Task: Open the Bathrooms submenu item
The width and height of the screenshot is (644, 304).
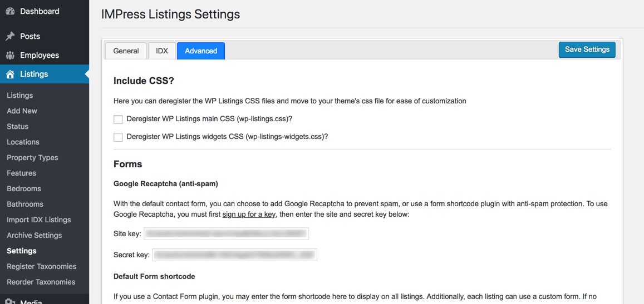Action: click(x=25, y=205)
